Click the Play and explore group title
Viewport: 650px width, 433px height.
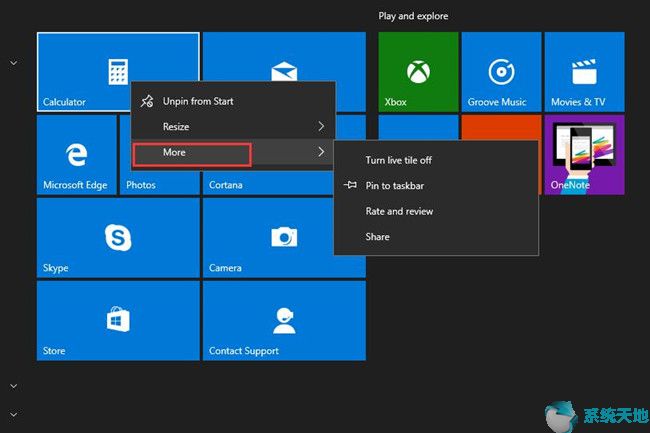tap(413, 16)
